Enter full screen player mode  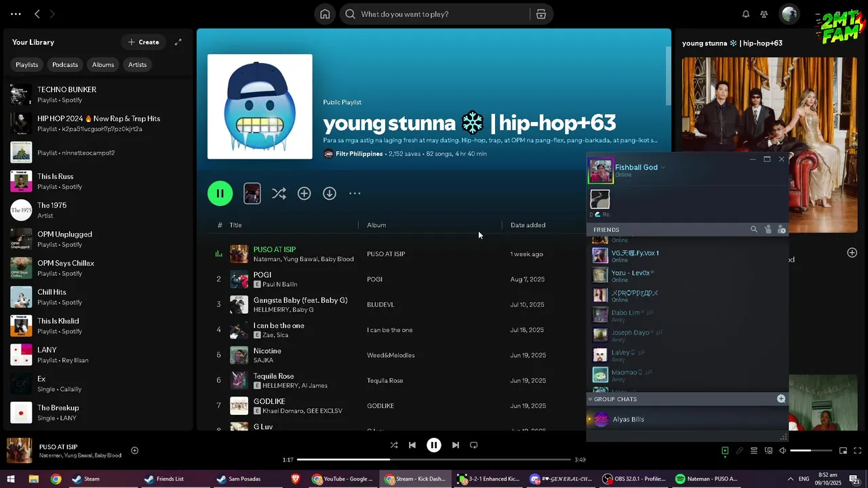click(x=858, y=451)
